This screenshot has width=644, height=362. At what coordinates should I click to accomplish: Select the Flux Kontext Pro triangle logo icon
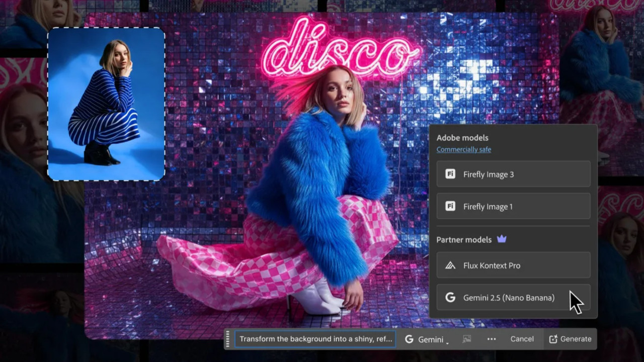coord(450,265)
